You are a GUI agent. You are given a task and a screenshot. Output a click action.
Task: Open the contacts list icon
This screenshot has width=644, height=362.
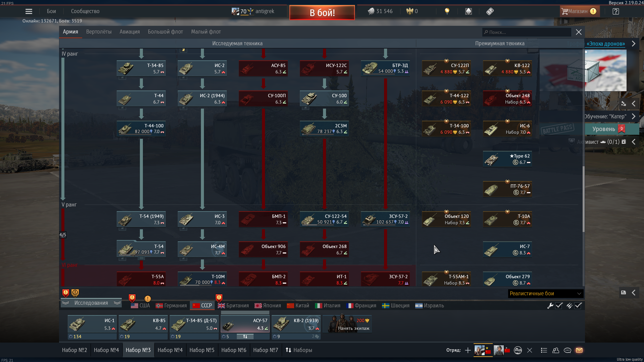pyautogui.click(x=544, y=350)
